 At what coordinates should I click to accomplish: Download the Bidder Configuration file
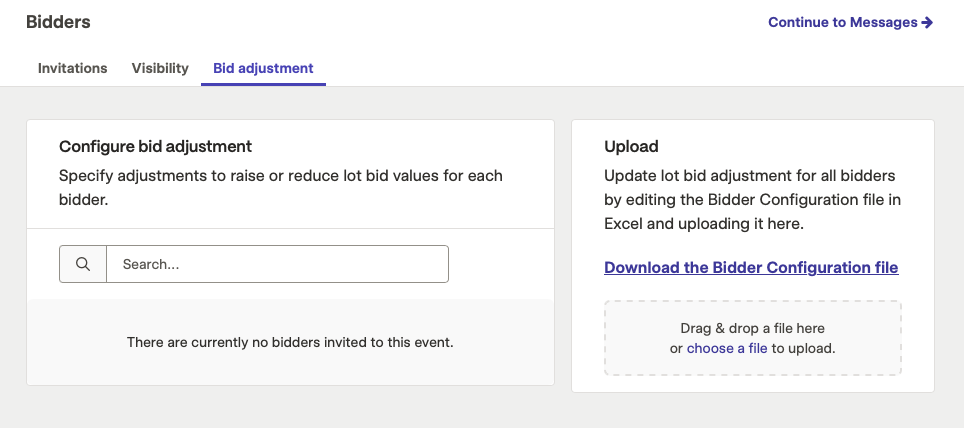751,268
